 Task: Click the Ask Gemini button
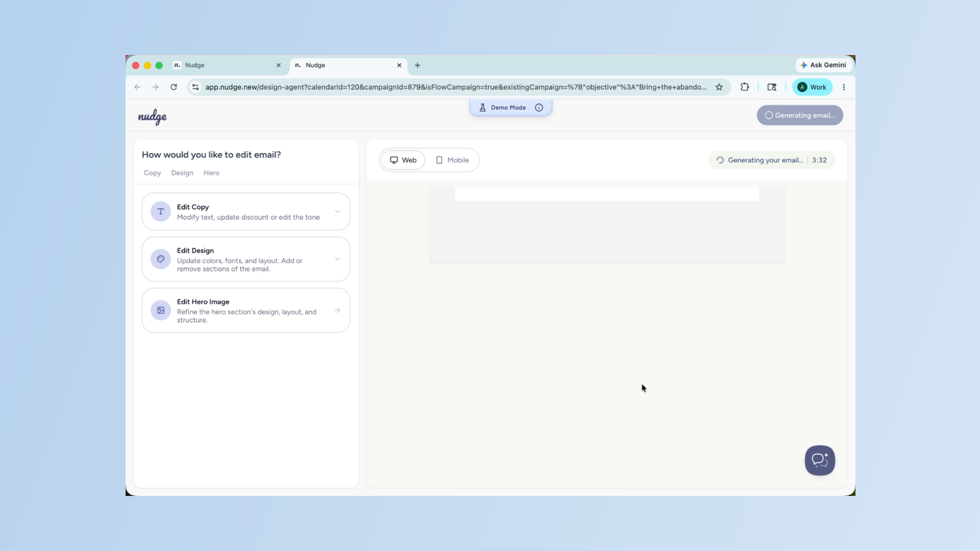click(823, 65)
